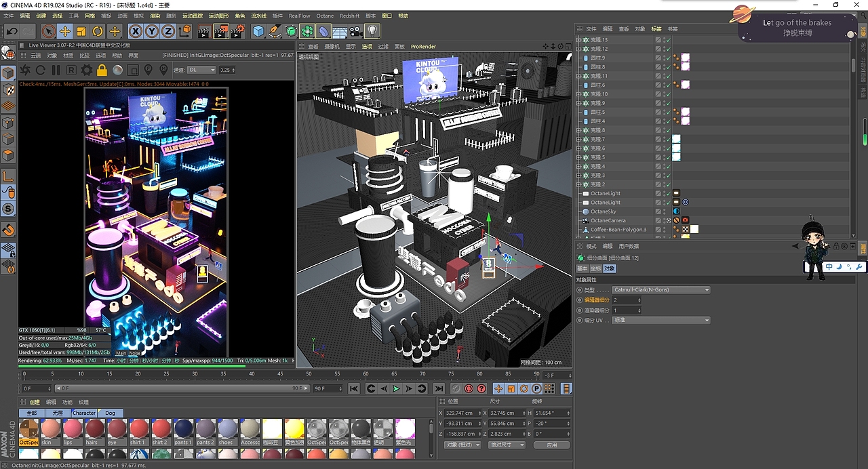
Task: Open the spline Pen tool
Action: coord(275,31)
